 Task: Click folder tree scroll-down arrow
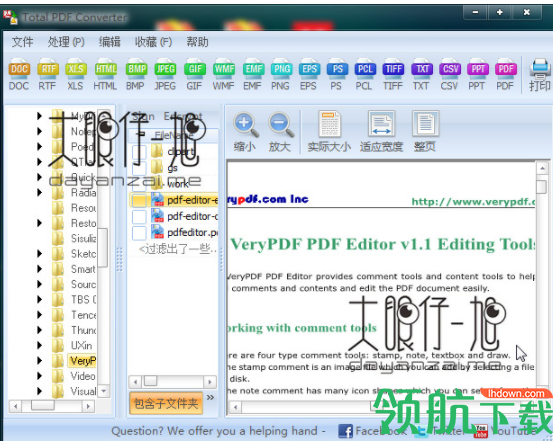(103, 391)
